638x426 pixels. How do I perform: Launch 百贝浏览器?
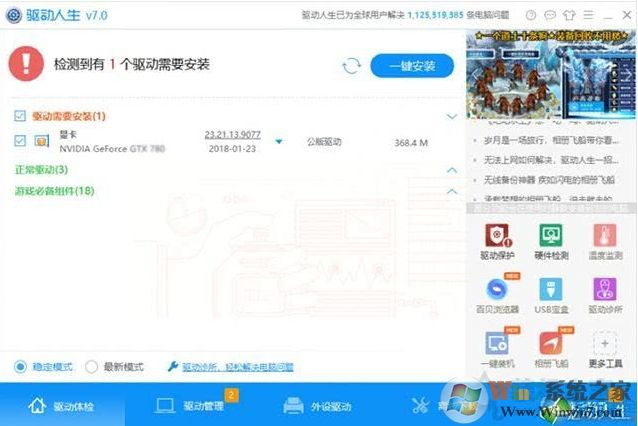497,295
